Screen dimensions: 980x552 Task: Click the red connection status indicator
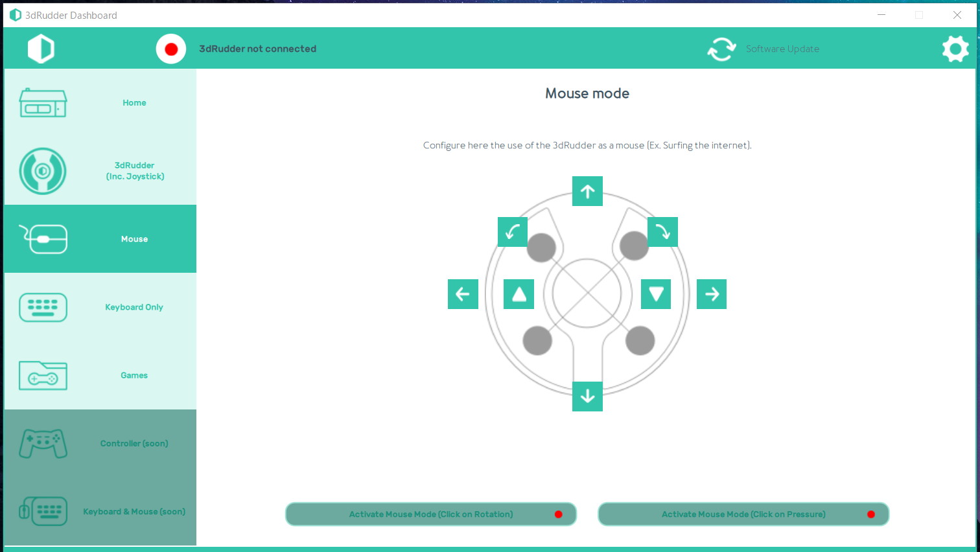171,49
